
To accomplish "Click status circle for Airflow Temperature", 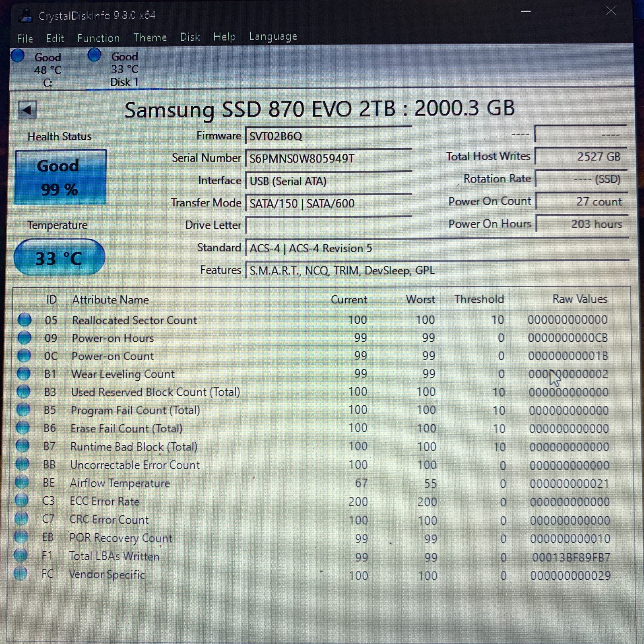I will (x=22, y=482).
